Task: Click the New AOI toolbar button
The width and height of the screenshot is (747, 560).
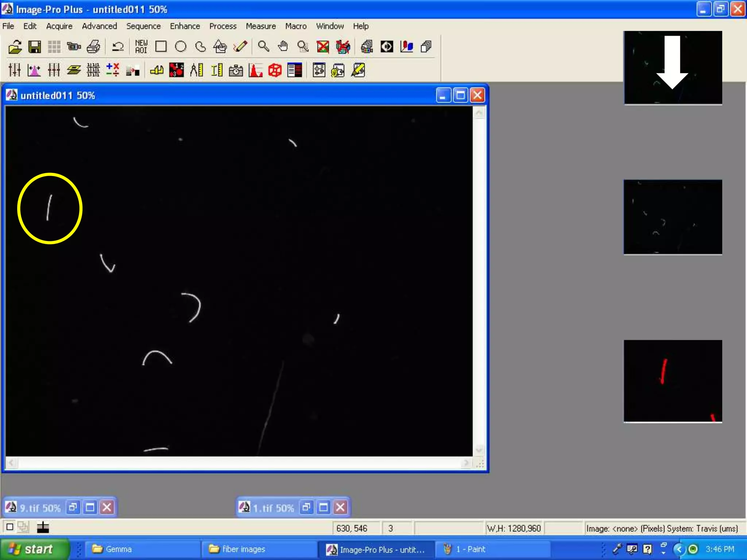Action: (x=141, y=47)
